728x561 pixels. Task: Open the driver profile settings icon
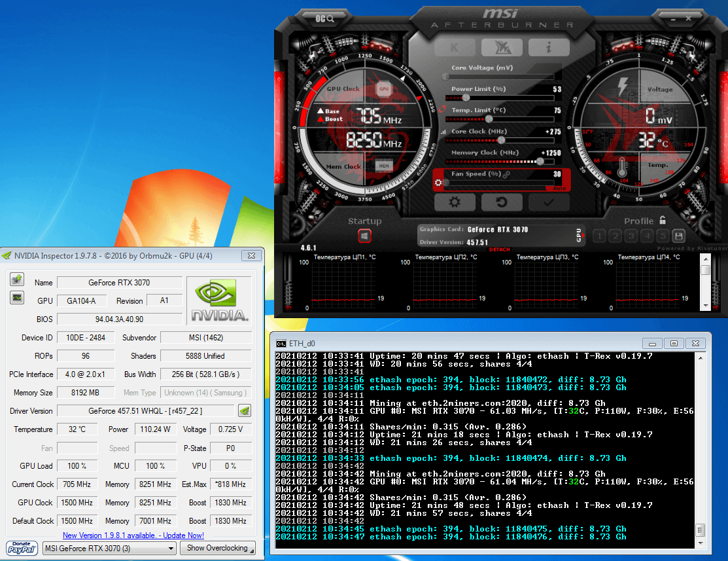tap(244, 411)
